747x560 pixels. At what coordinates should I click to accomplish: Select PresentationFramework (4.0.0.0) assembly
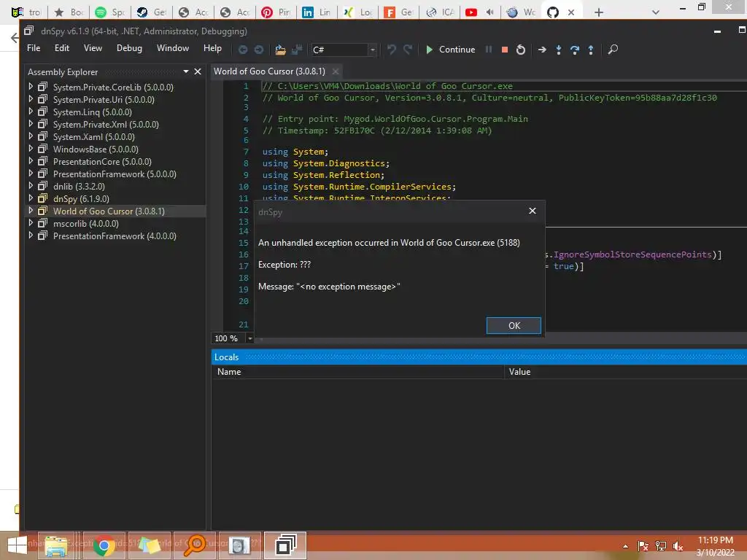point(115,236)
